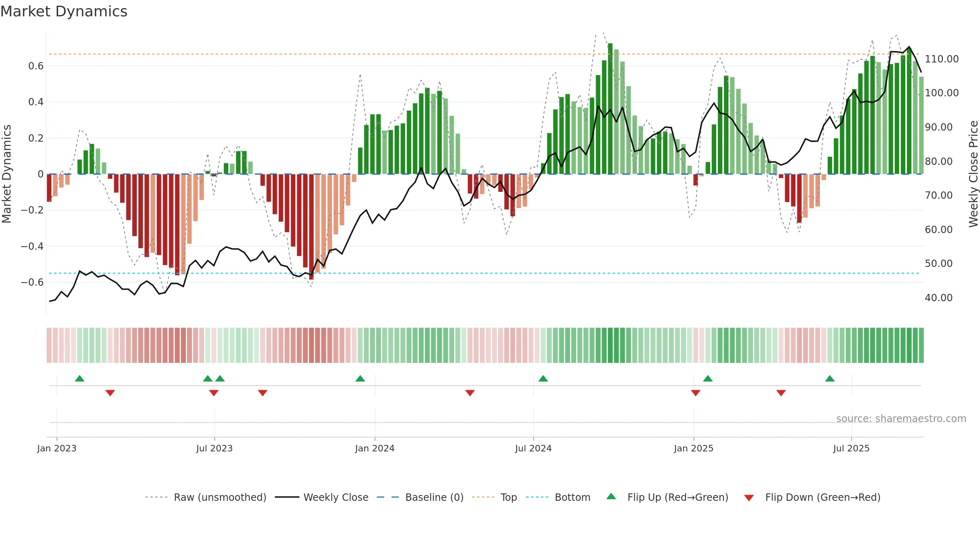The height and width of the screenshot is (551, 980).
Task: Click the 100.00 price axis label
Action: coord(942,93)
